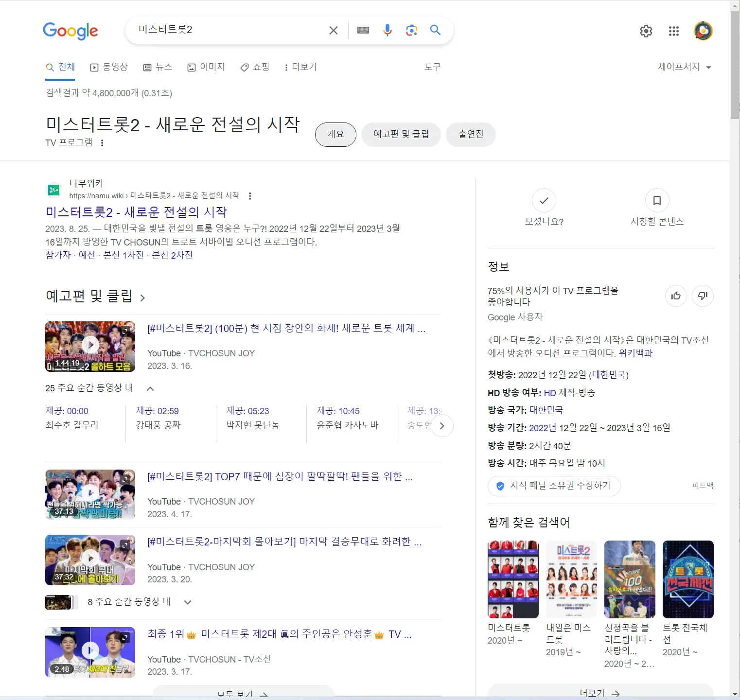Open the 신청곡을 불러드립니다 related card

(630, 605)
